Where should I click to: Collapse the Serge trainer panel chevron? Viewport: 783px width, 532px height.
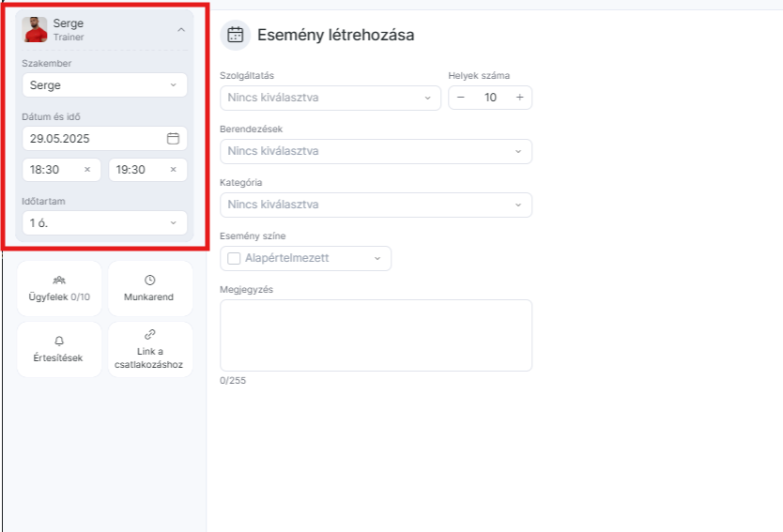tap(181, 30)
